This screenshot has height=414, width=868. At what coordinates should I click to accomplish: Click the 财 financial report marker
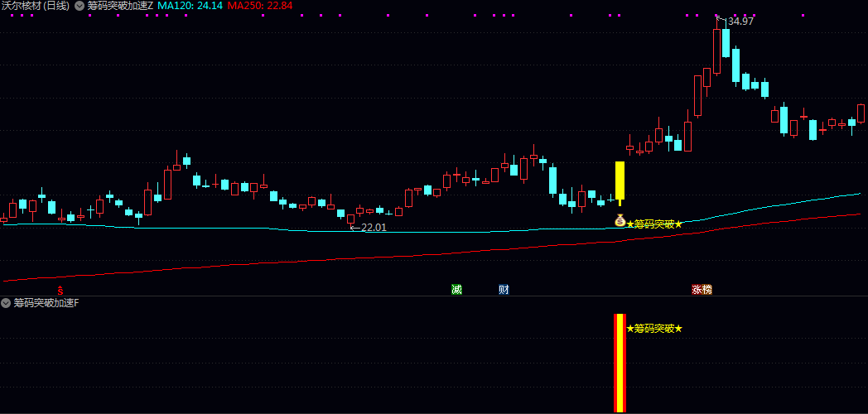tap(504, 290)
